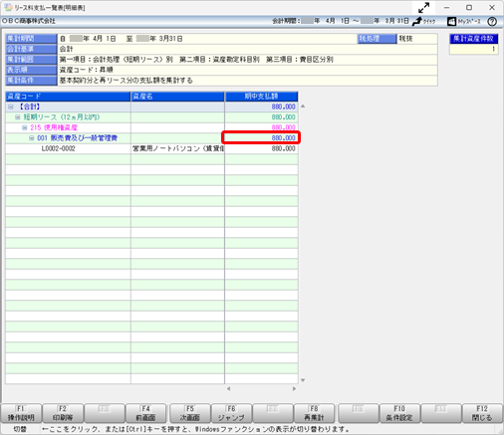504x435 pixels.
Task: Click vertical scrollbar up arrow
Action: [x=303, y=107]
